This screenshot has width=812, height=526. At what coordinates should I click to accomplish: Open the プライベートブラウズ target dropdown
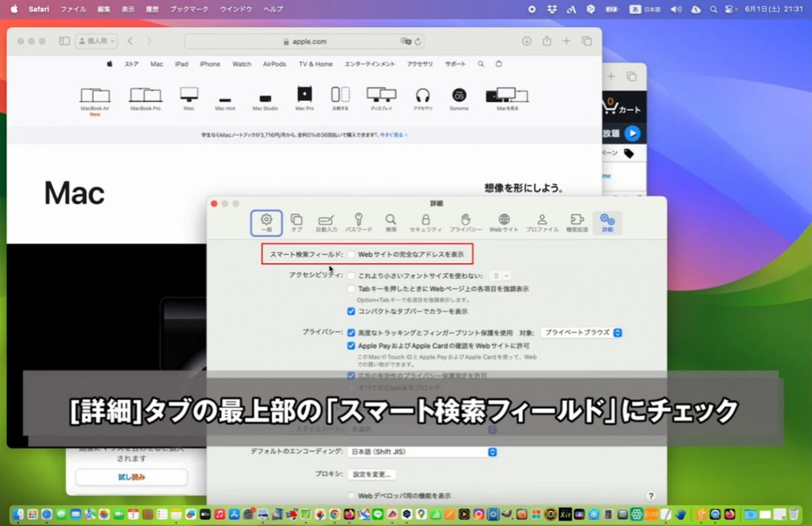click(581, 332)
